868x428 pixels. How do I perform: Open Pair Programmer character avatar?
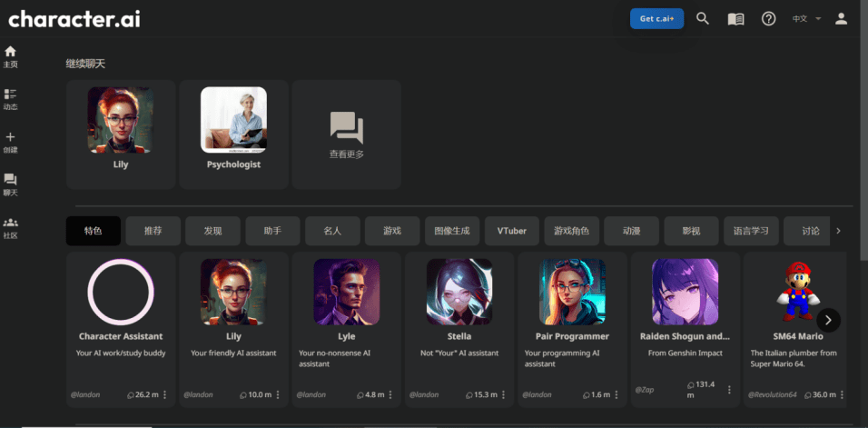(572, 292)
